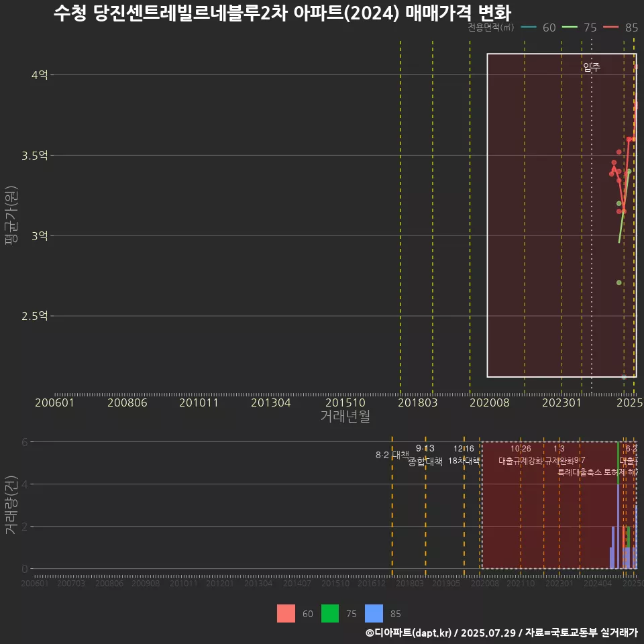Click the 8·2 대책 annotation
Screen dimensions: 644x644
392,455
